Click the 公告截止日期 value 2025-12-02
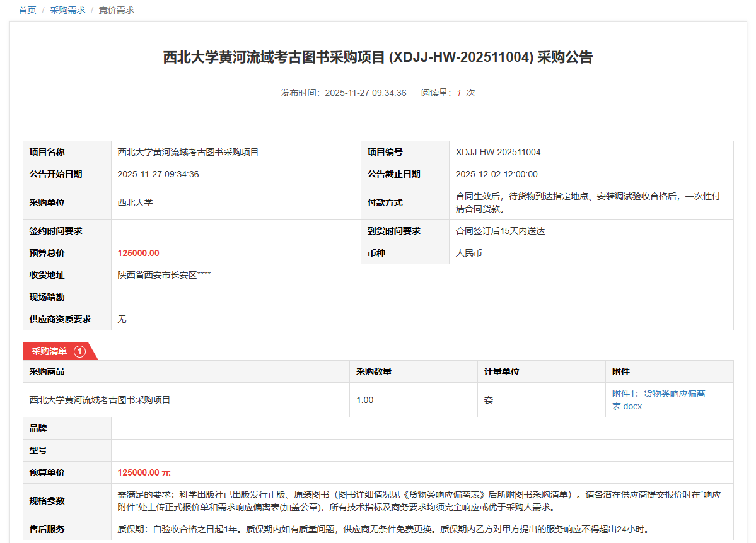 pos(497,174)
